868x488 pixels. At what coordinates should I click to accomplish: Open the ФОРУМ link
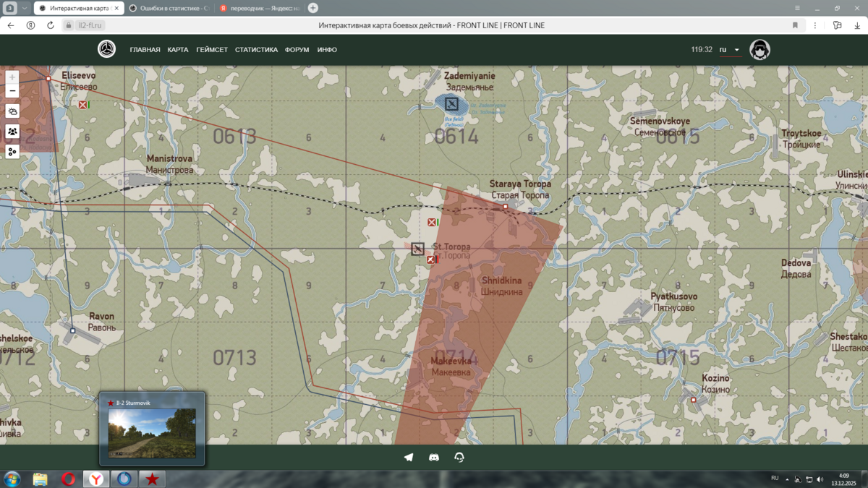(297, 50)
